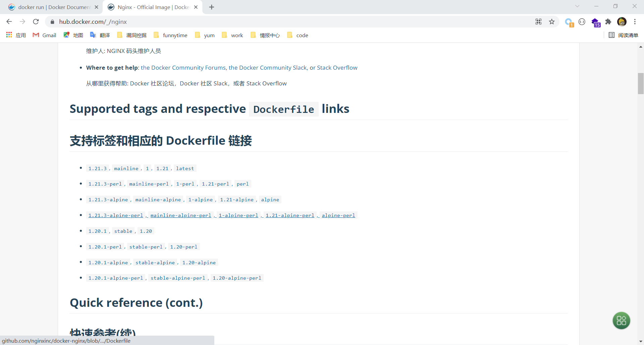Open the 情报中心 bookmark folder
644x345 pixels.
(x=265, y=35)
